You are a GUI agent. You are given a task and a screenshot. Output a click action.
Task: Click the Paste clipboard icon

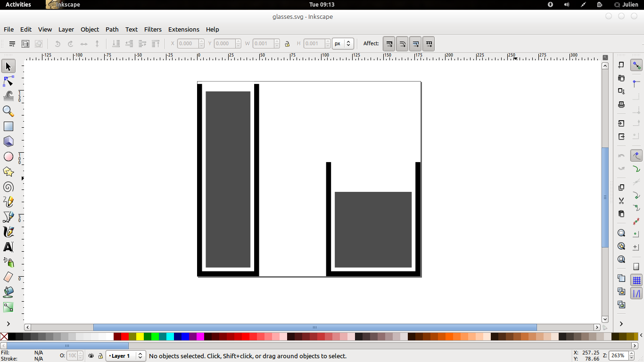pos(621,214)
